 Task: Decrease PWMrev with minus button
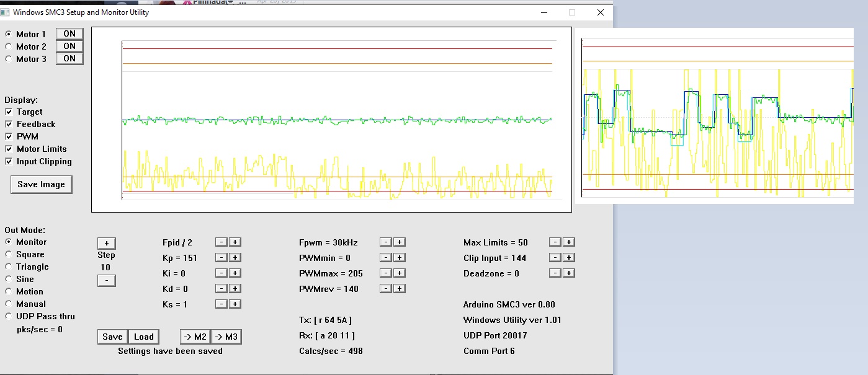385,289
